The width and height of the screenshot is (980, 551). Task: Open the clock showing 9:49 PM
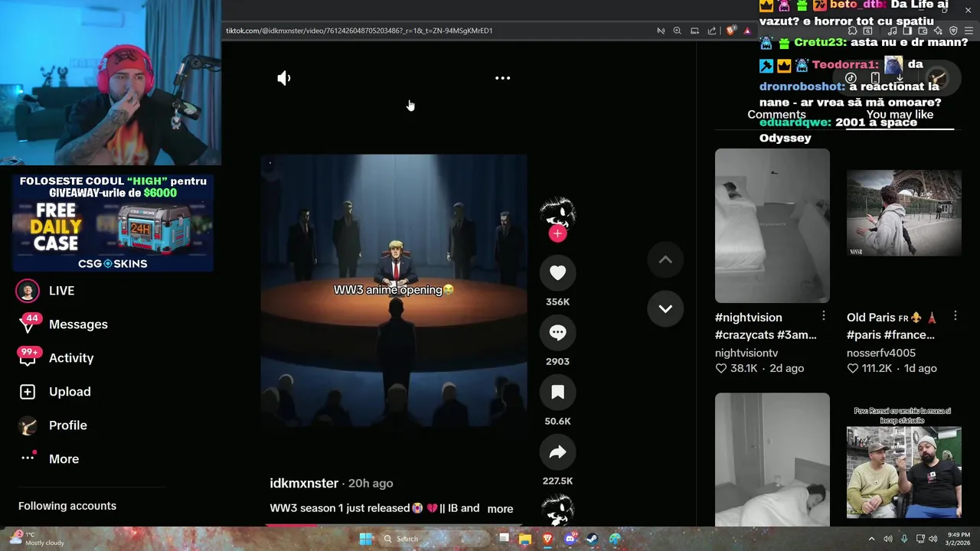pyautogui.click(x=957, y=539)
